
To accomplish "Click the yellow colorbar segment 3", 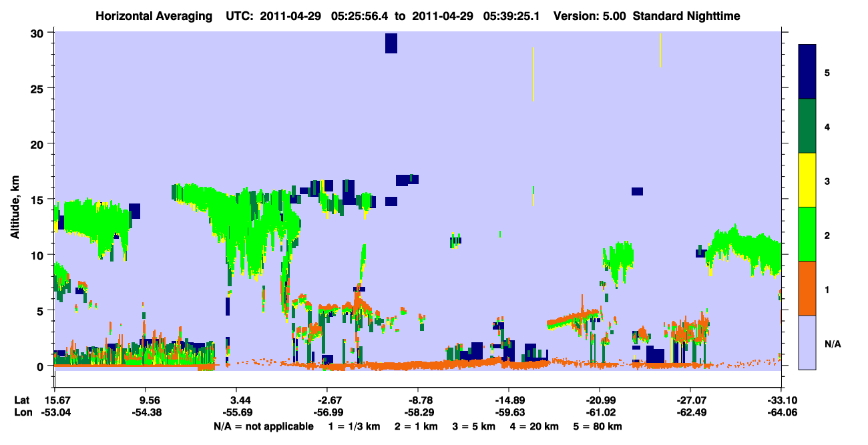I will [x=807, y=180].
